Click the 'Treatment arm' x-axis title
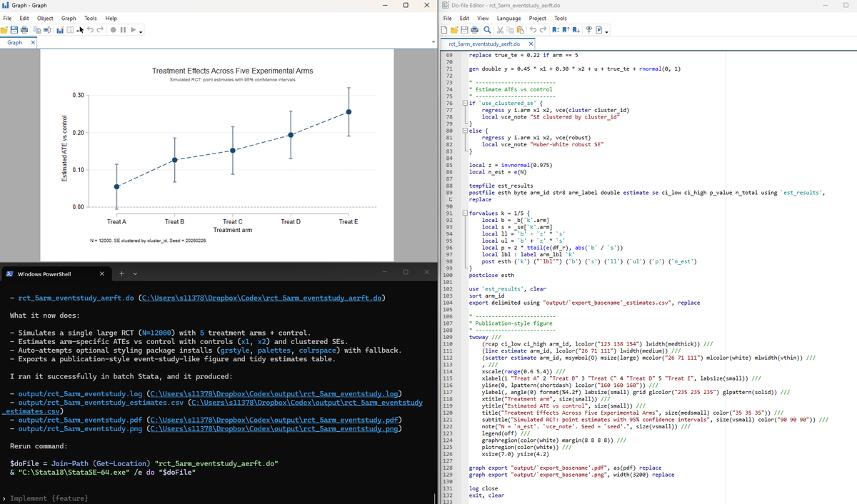This screenshot has height=504, width=857. 232,230
